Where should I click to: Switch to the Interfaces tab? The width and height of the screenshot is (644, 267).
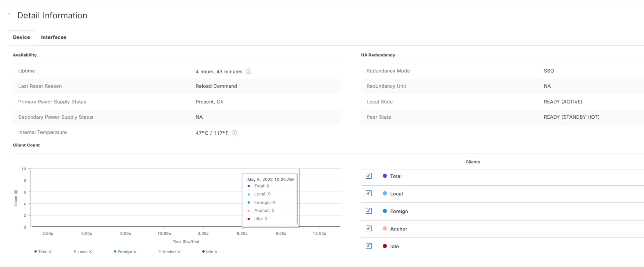tap(54, 37)
